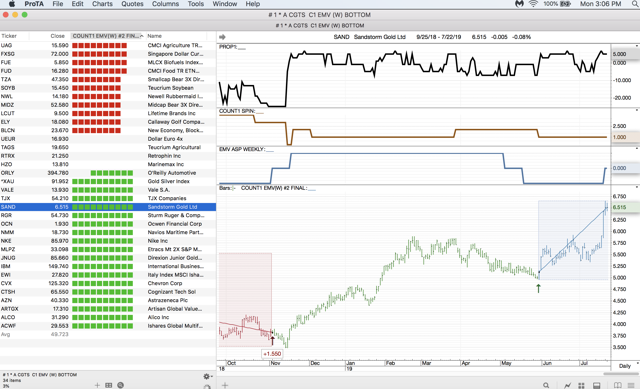Click the green up arrow signal marker

click(538, 288)
